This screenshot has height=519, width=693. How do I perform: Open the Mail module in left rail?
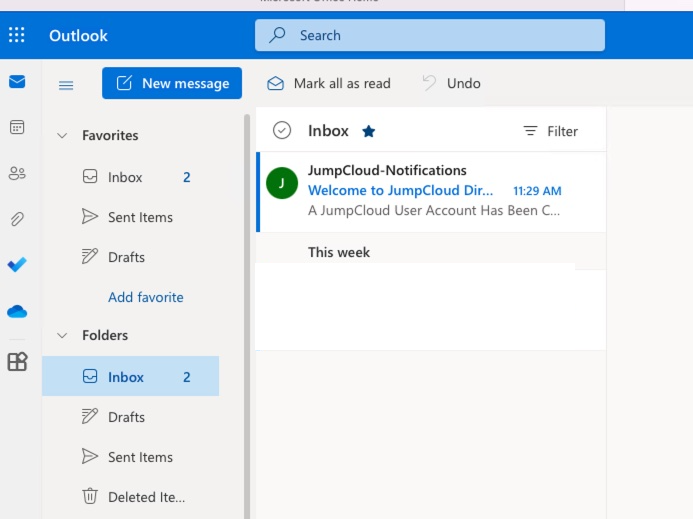tap(17, 82)
